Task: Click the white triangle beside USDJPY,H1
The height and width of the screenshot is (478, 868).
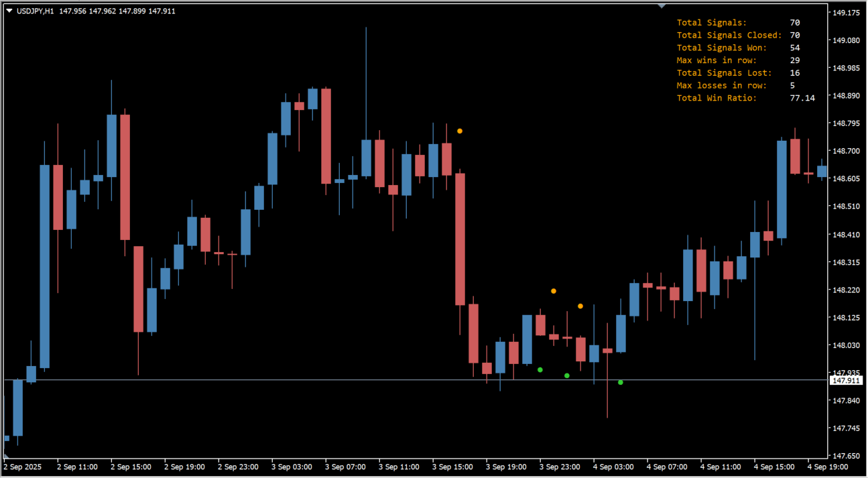Action: click(x=9, y=11)
